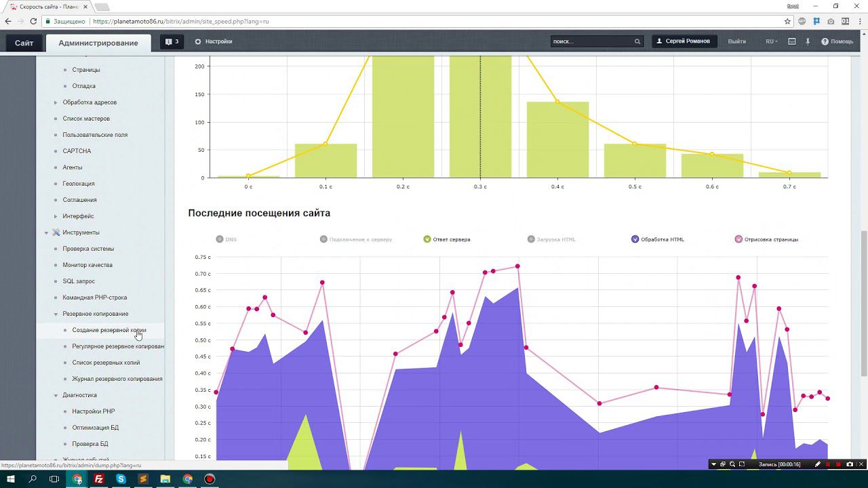The height and width of the screenshot is (488, 868).
Task: Open notifications counter icon showing 3
Action: pyautogui.click(x=172, y=41)
